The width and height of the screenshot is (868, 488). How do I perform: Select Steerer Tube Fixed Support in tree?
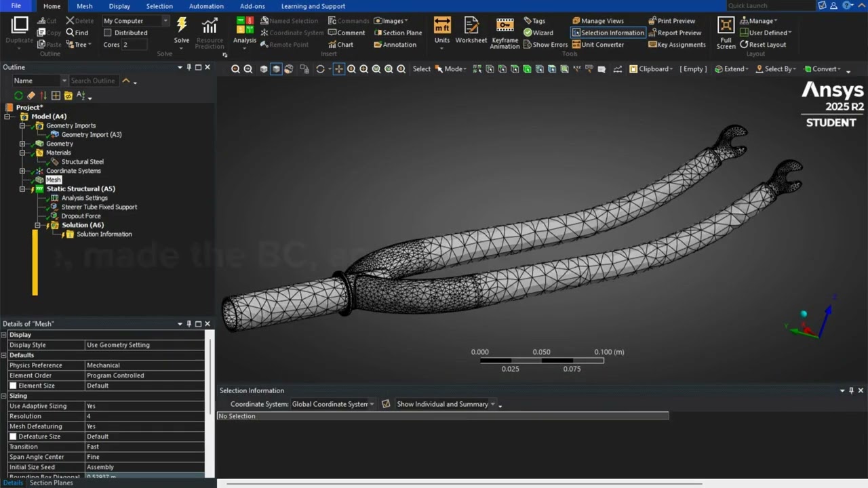(x=99, y=207)
